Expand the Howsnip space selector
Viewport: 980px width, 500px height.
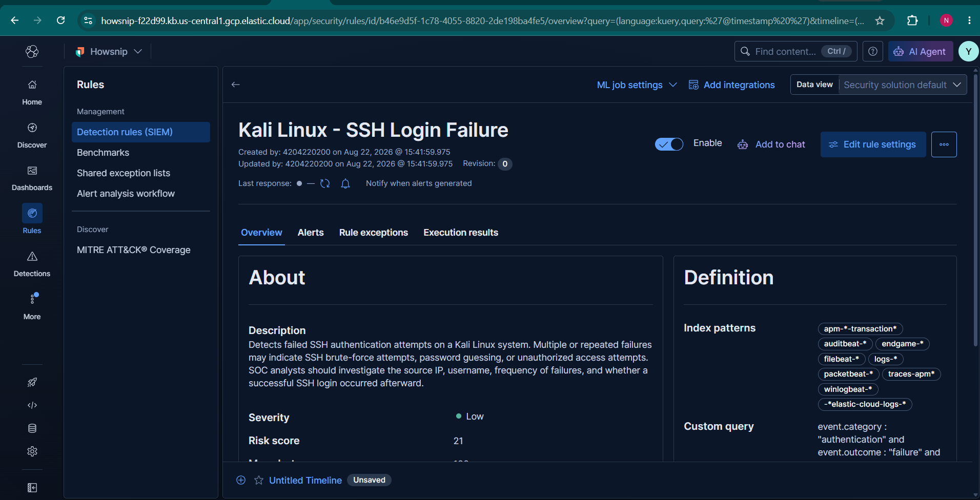[x=109, y=51]
